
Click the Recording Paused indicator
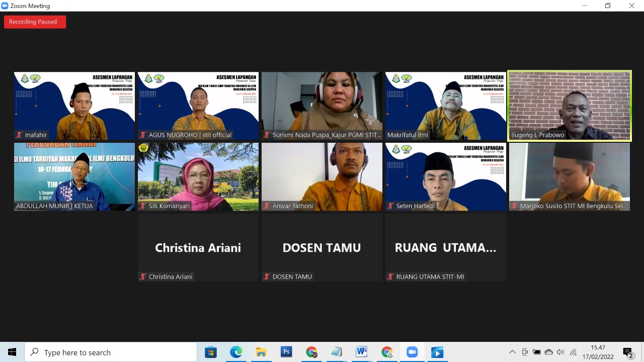click(x=35, y=22)
